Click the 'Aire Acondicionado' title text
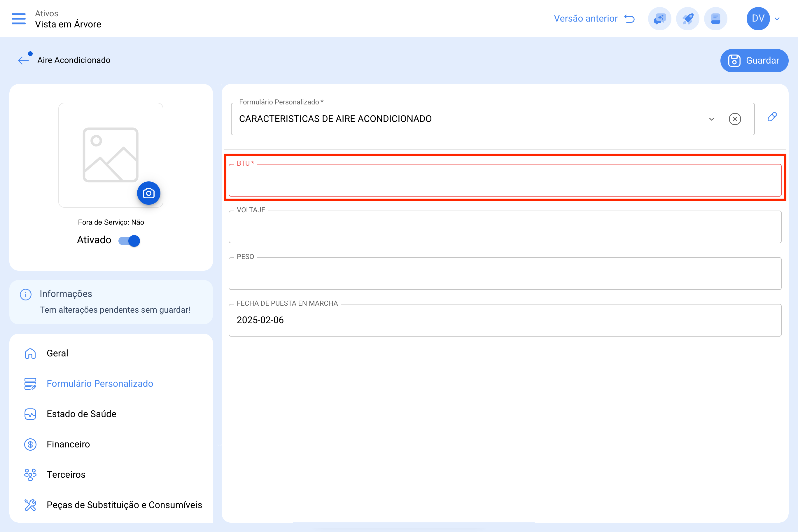Viewport: 798px width, 532px height. (74, 60)
